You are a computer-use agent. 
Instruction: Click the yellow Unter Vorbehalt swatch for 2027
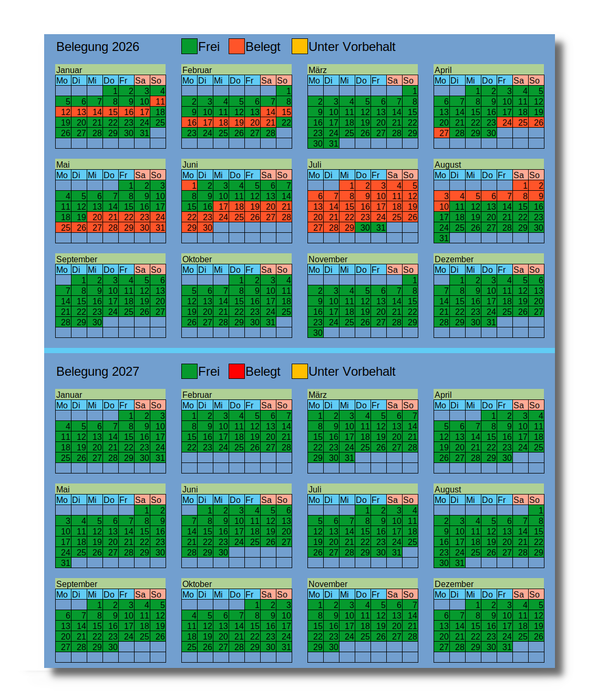point(300,371)
